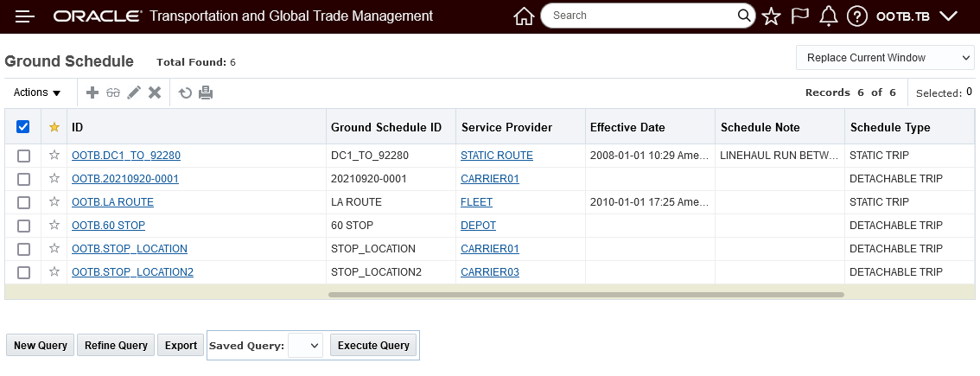Click the horizontal table scrollbar

(x=586, y=295)
